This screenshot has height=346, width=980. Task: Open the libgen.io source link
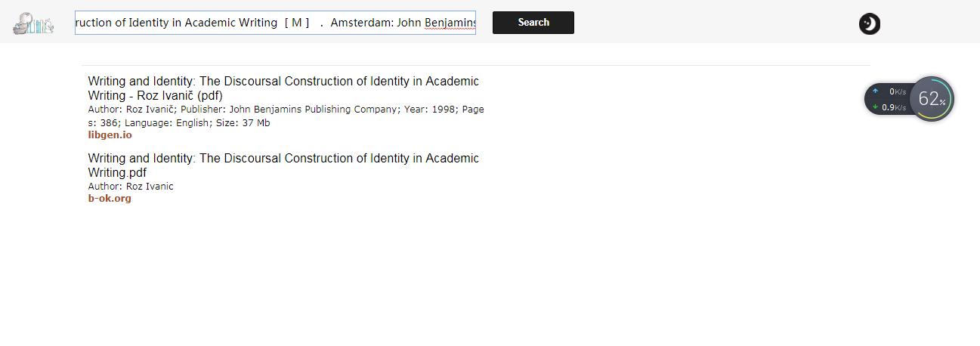[110, 135]
